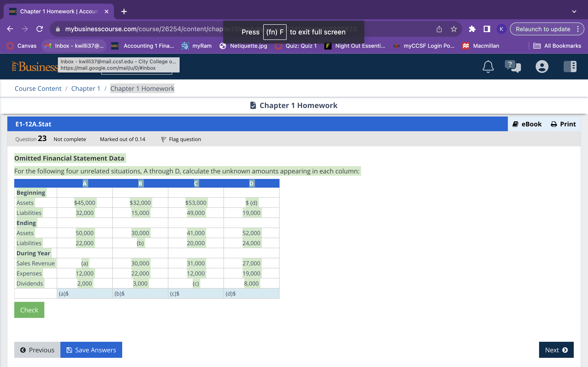This screenshot has width=588, height=367.
Task: Open the notifications bell icon
Action: [x=488, y=67]
